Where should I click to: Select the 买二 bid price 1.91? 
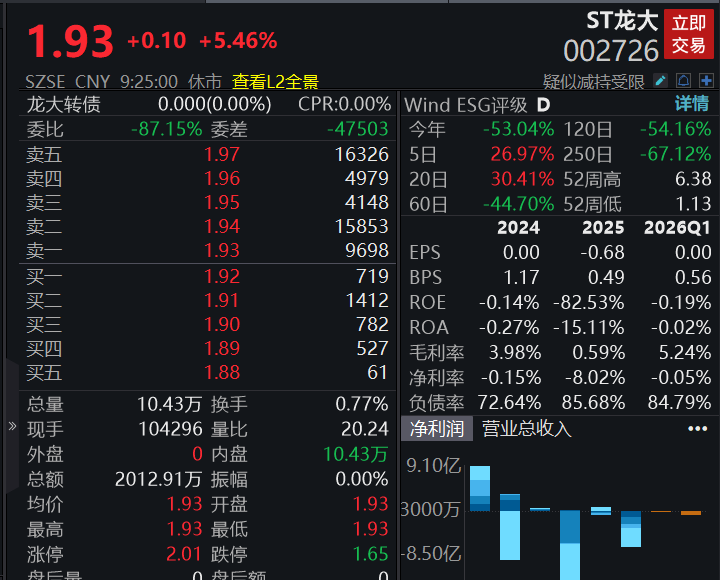tap(222, 300)
